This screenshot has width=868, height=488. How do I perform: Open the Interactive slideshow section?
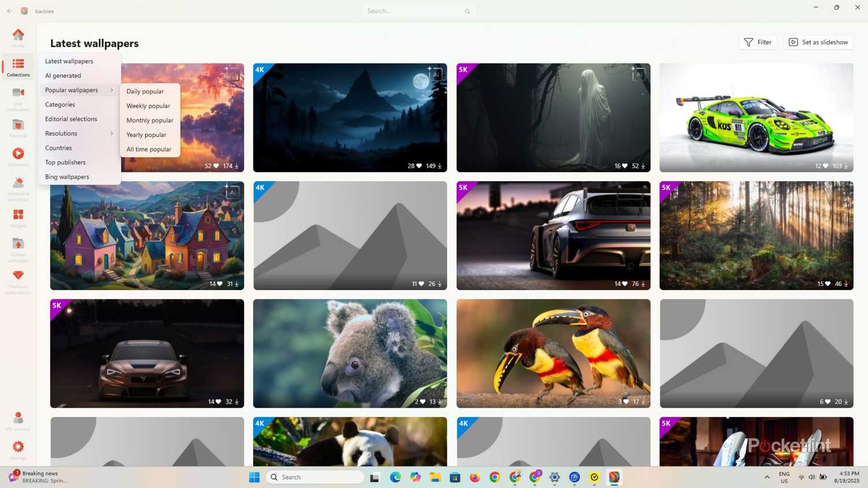click(18, 186)
